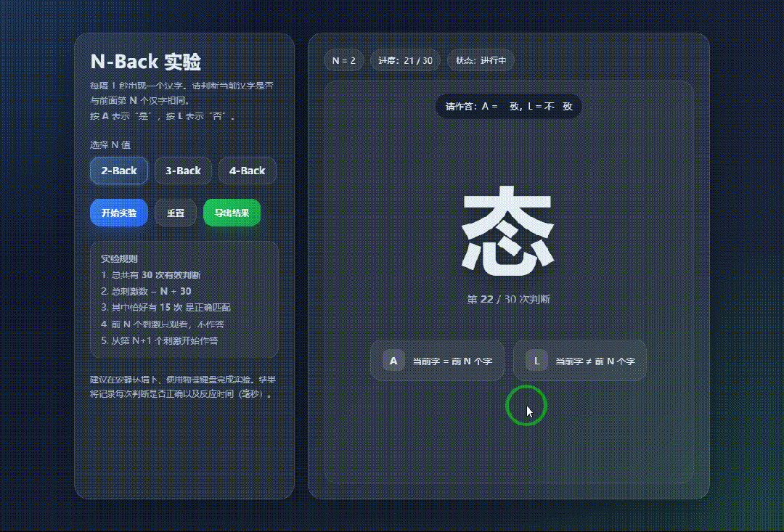
Task: Click the A key icon badge
Action: tap(393, 361)
